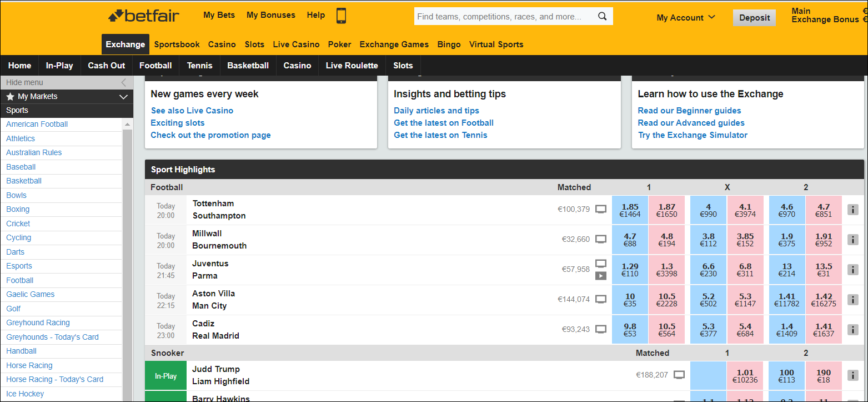This screenshot has height=402, width=868.
Task: Open TV icon for Cadiz v Real Madrid
Action: [x=601, y=329]
